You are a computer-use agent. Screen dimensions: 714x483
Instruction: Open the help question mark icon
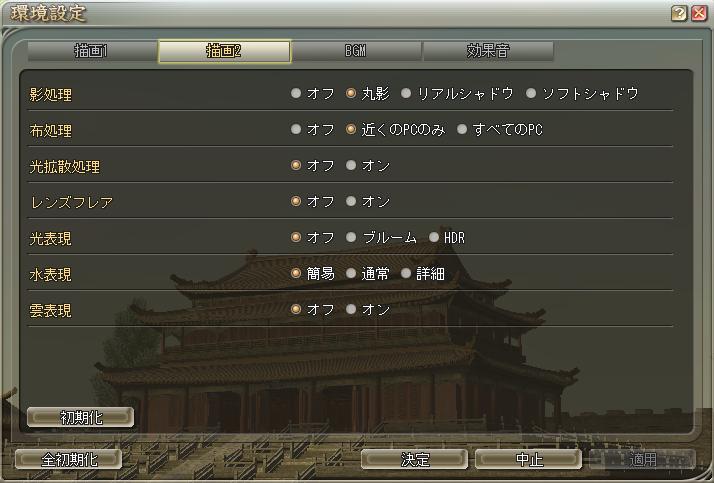pyautogui.click(x=678, y=14)
